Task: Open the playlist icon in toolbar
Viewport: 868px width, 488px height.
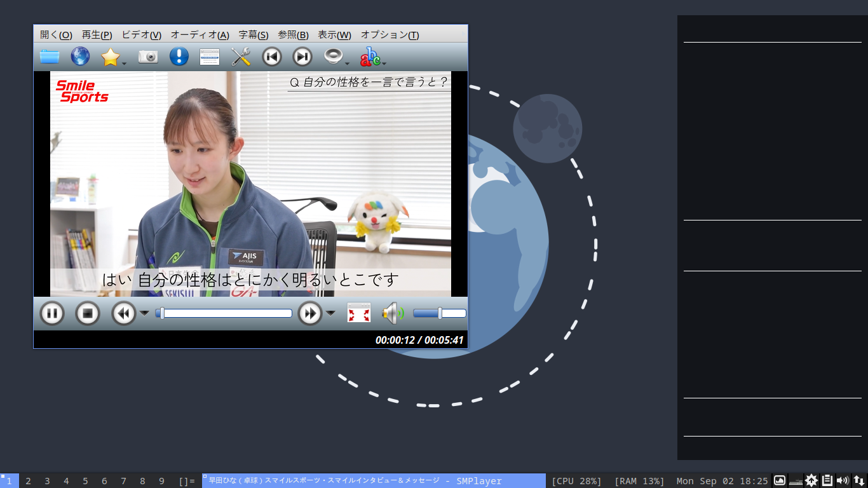Action: 210,57
